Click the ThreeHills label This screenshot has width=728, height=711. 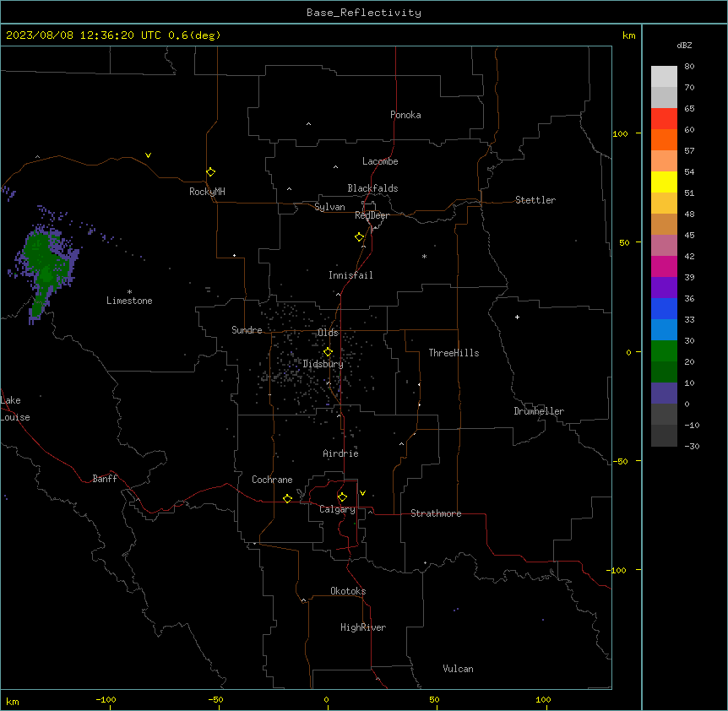coord(454,353)
